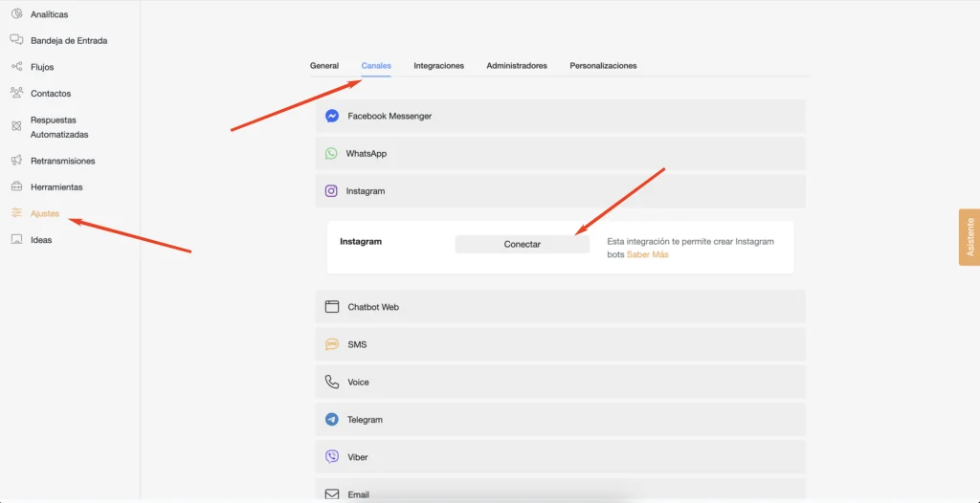This screenshot has height=503, width=980.
Task: Open the Ideas icon in the sidebar
Action: point(17,239)
